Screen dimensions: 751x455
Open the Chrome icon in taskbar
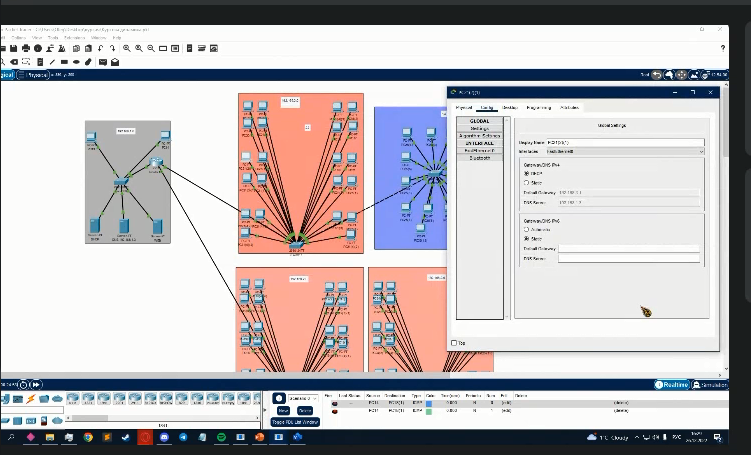click(x=88, y=438)
